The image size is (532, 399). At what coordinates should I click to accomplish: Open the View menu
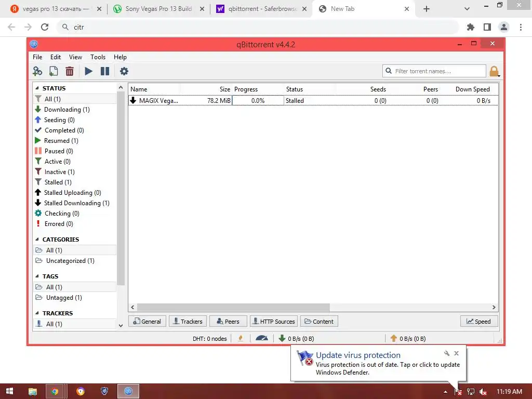pyautogui.click(x=75, y=57)
